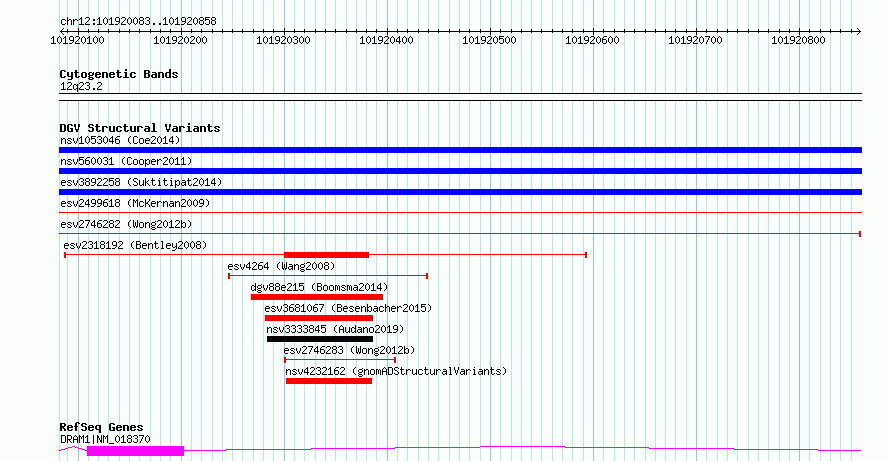Click ruler position 101920500

point(489,40)
